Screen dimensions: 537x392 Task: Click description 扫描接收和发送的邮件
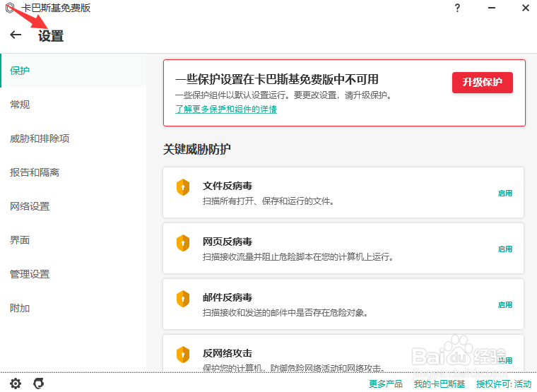pos(285,313)
